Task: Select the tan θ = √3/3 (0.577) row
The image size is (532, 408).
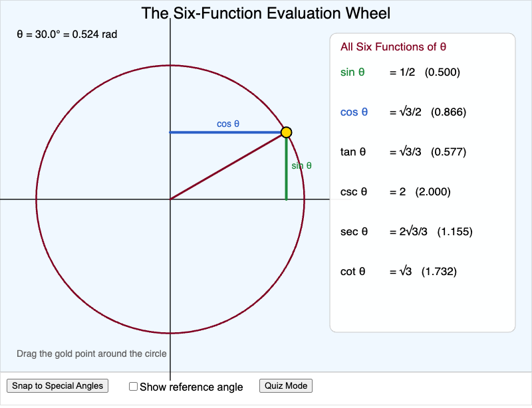Action: (403, 152)
